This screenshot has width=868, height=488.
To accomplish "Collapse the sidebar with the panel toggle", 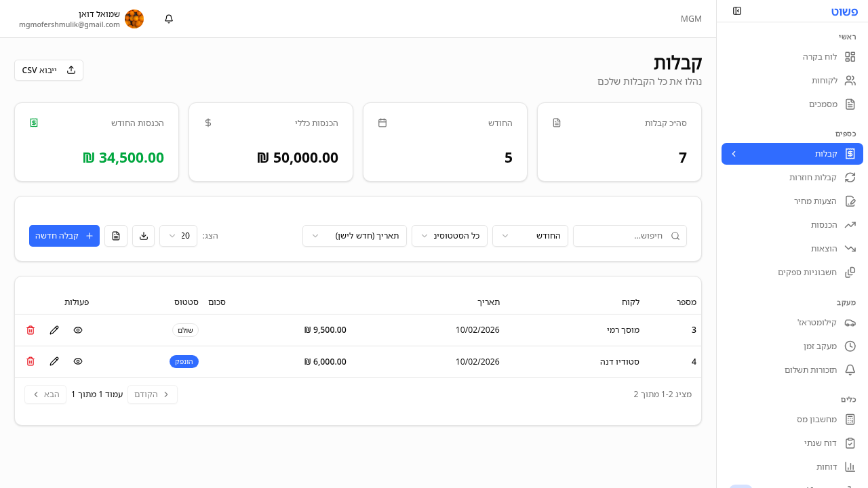I will click(737, 11).
